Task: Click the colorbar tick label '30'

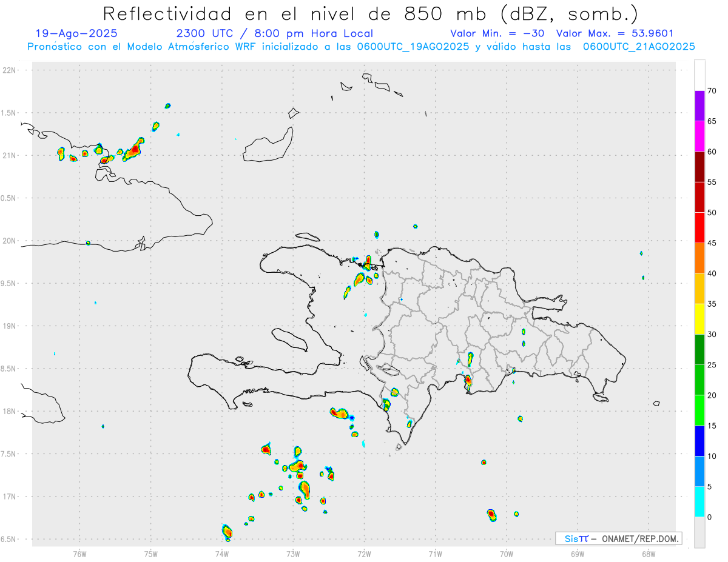Action: click(x=712, y=334)
